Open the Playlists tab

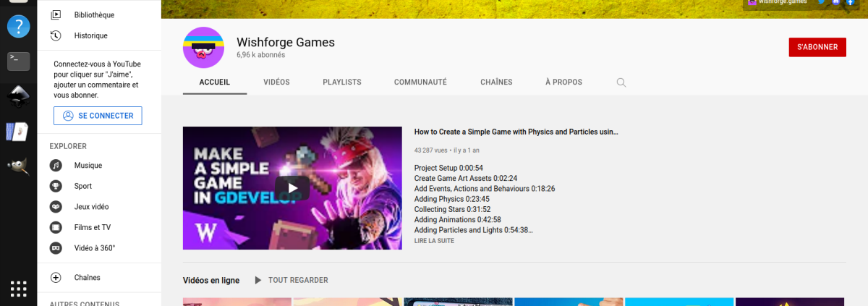(x=341, y=82)
